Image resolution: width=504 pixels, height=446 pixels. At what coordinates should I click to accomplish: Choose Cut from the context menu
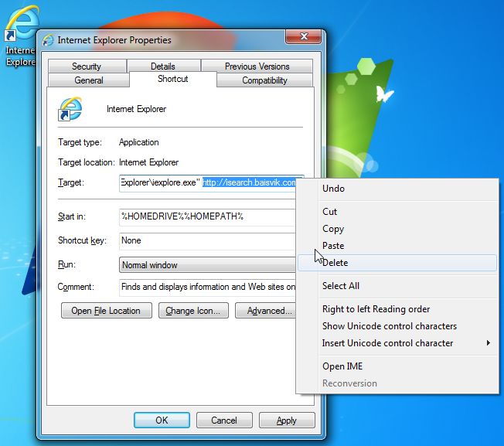point(398,212)
